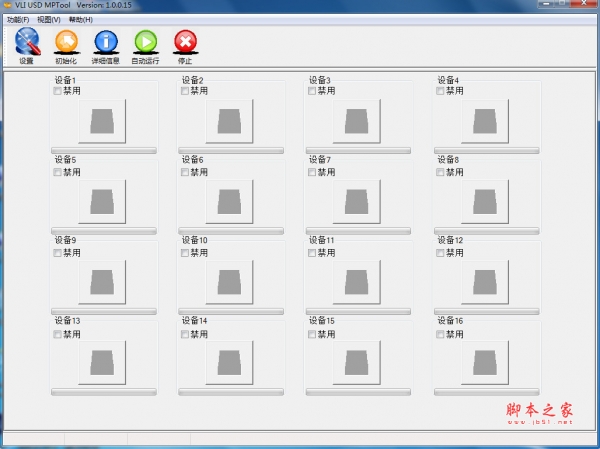The height and width of the screenshot is (449, 600).
Task: Tick the 禁用 box of 设备16
Action: tap(440, 335)
